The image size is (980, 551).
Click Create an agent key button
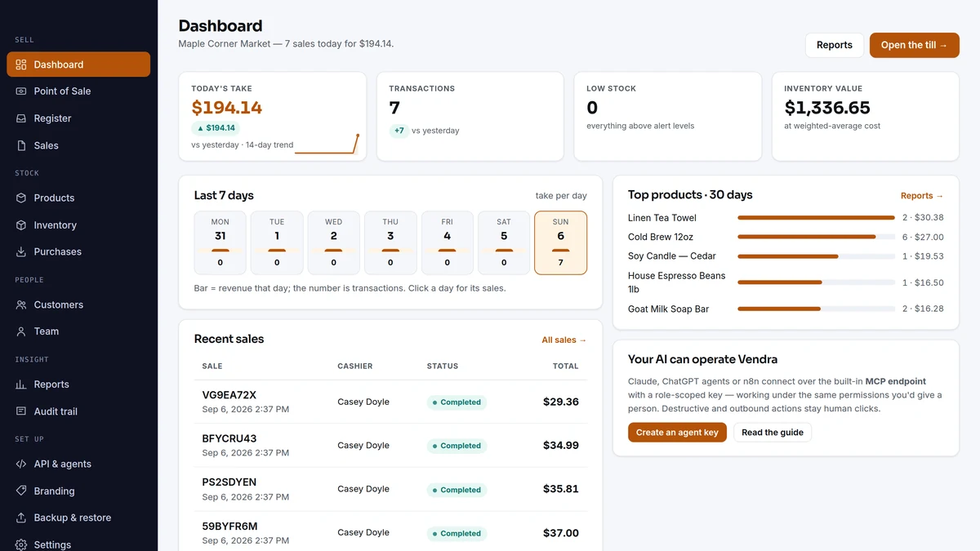pyautogui.click(x=677, y=433)
